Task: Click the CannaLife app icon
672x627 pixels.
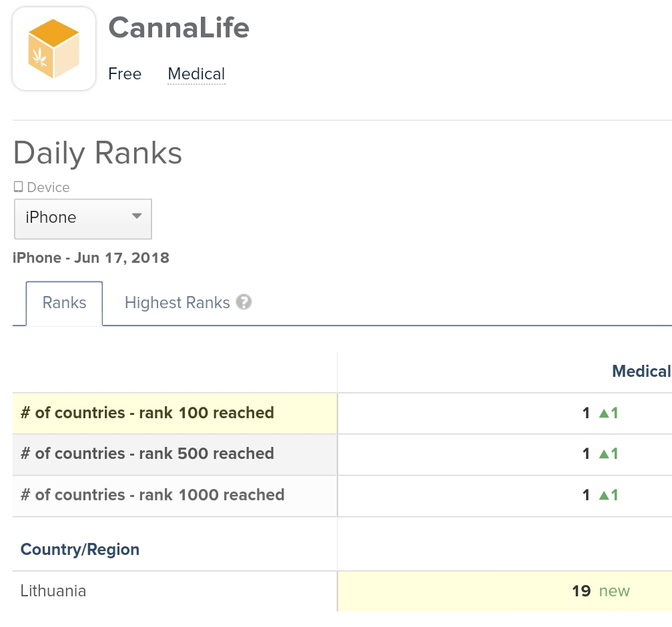Action: (53, 47)
